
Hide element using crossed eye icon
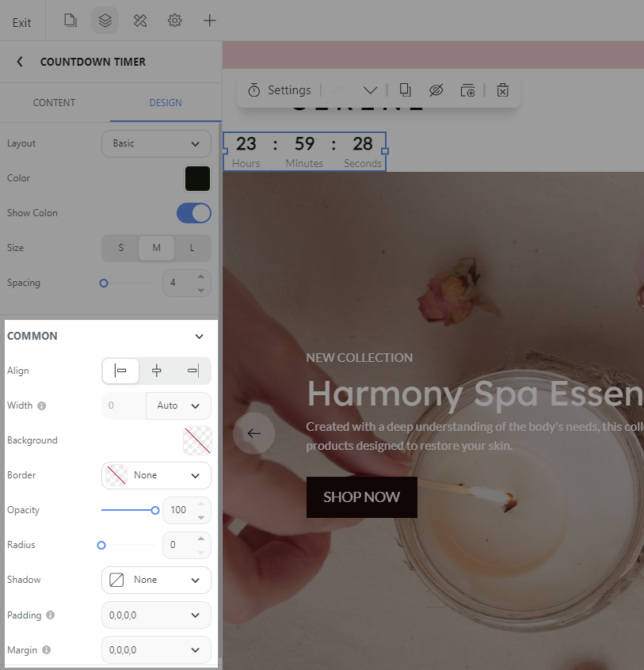tap(436, 90)
